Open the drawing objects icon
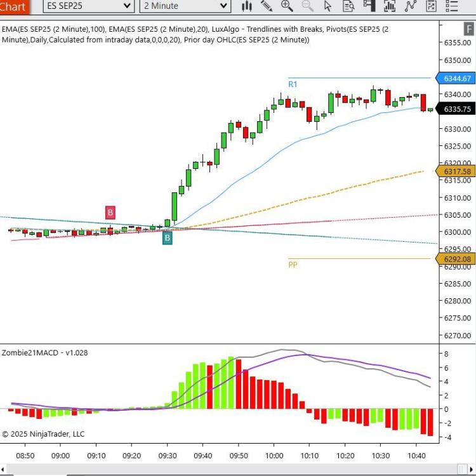The image size is (476, 476). [x=432, y=6]
